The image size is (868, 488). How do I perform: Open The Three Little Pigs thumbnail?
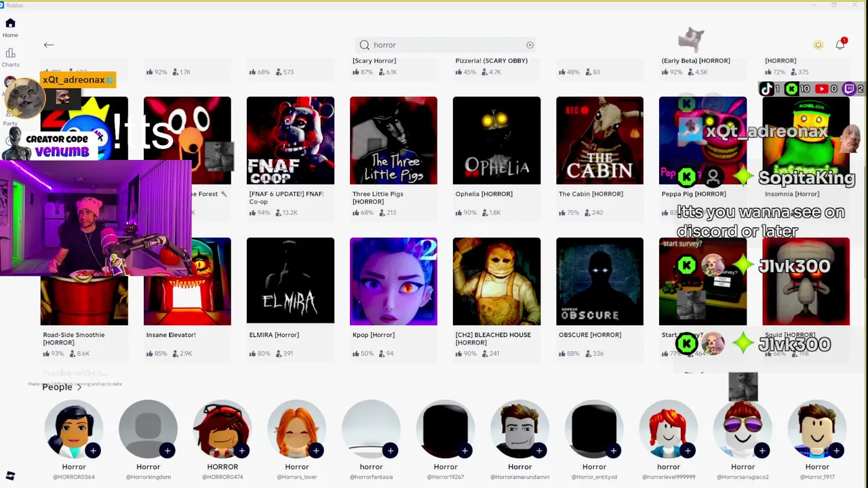393,140
